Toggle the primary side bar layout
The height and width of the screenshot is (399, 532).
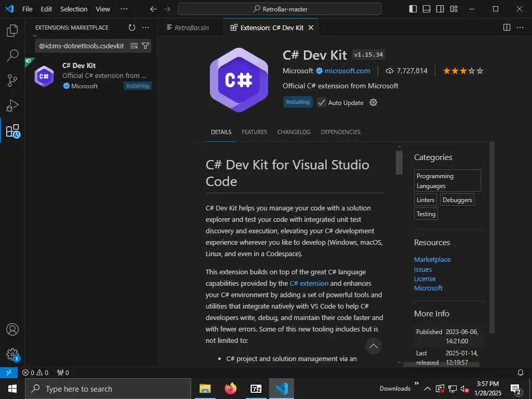pos(413,9)
